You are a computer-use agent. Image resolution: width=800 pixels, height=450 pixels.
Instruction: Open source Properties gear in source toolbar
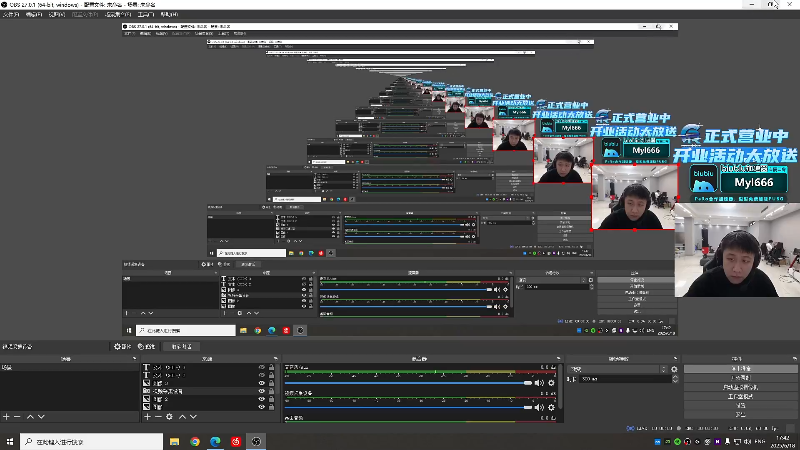pos(121,346)
